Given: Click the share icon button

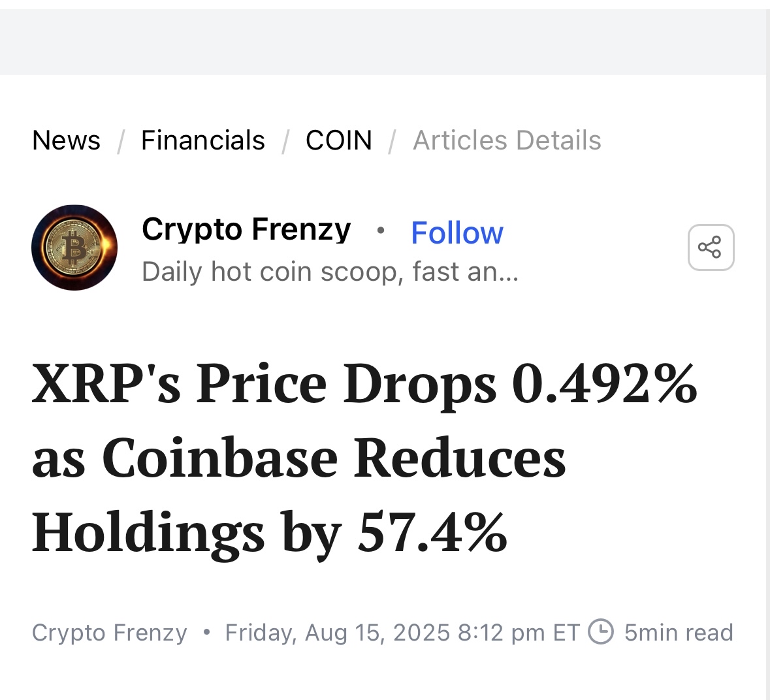Looking at the screenshot, I should point(711,247).
